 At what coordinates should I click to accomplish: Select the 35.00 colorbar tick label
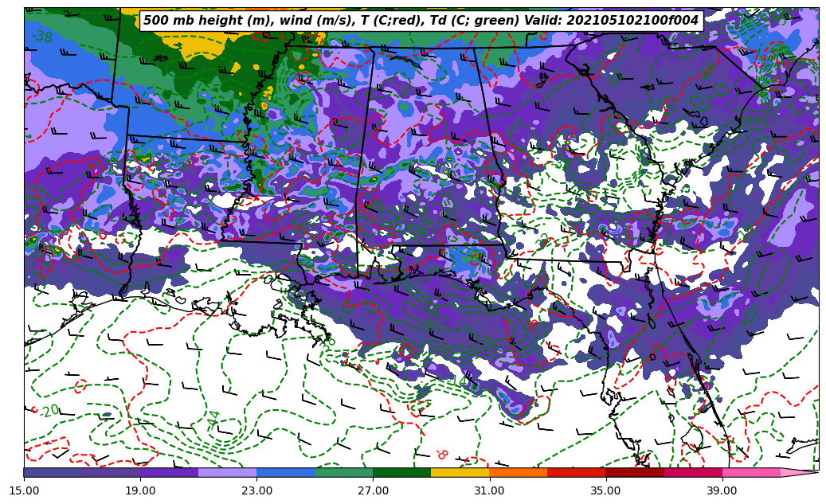pos(605,491)
